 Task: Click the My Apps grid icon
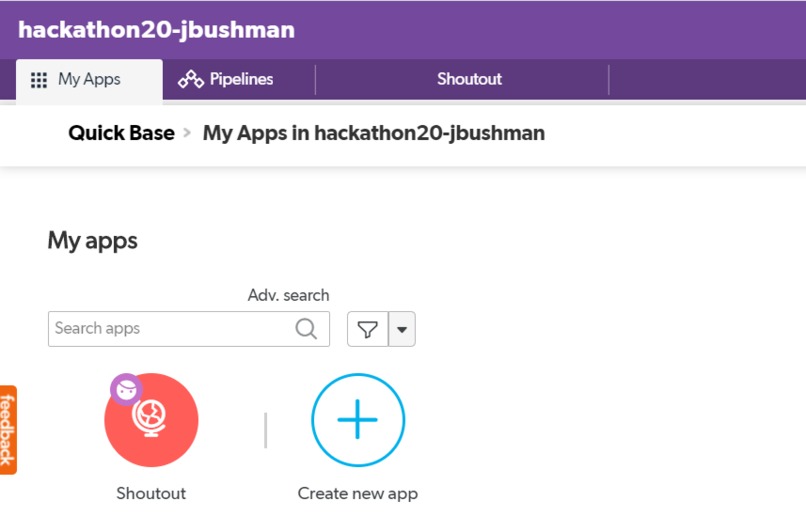click(x=39, y=80)
